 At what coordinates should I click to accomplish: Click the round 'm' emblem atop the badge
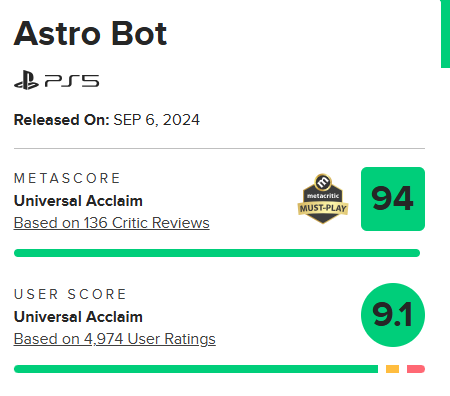323,182
